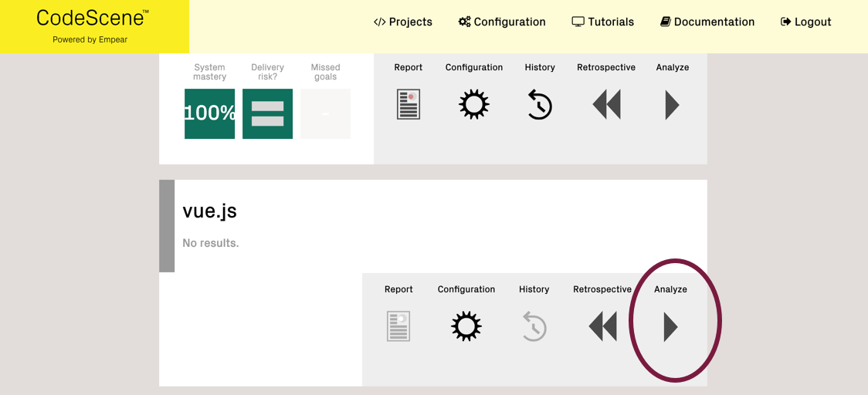
Task: Open the first project's Configuration gear icon
Action: (474, 104)
